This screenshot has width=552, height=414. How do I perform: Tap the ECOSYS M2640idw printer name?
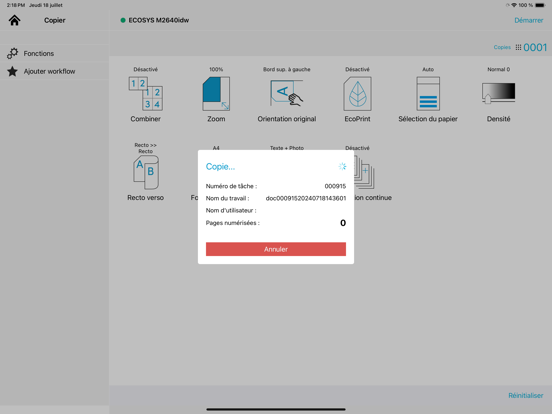158,20
